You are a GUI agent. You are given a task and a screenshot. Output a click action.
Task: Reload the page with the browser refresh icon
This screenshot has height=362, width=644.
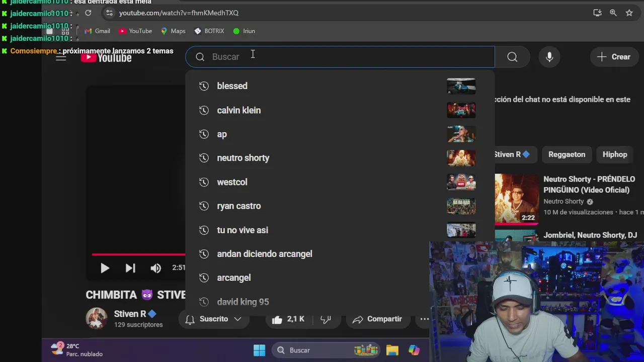point(88,13)
